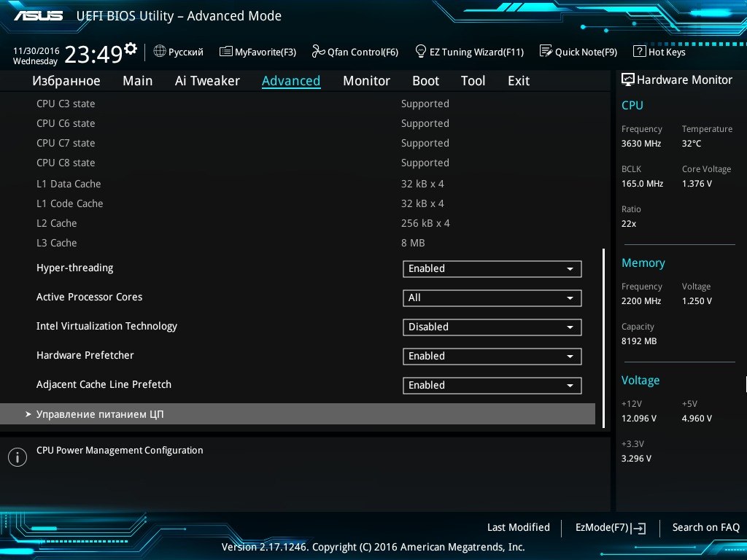Image resolution: width=747 pixels, height=560 pixels.
Task: Click the L2 Cache value 256 kB x 4
Action: coord(425,223)
